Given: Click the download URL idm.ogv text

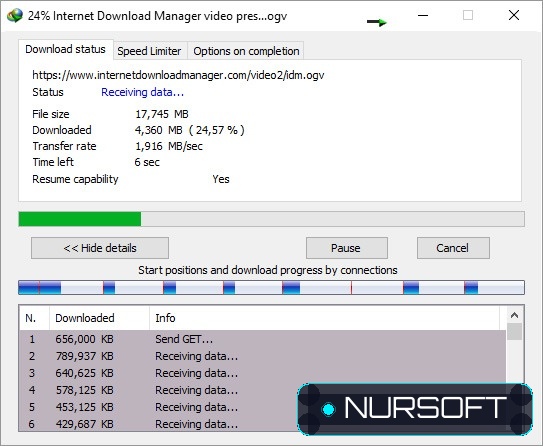Looking at the screenshot, I should coord(178,75).
